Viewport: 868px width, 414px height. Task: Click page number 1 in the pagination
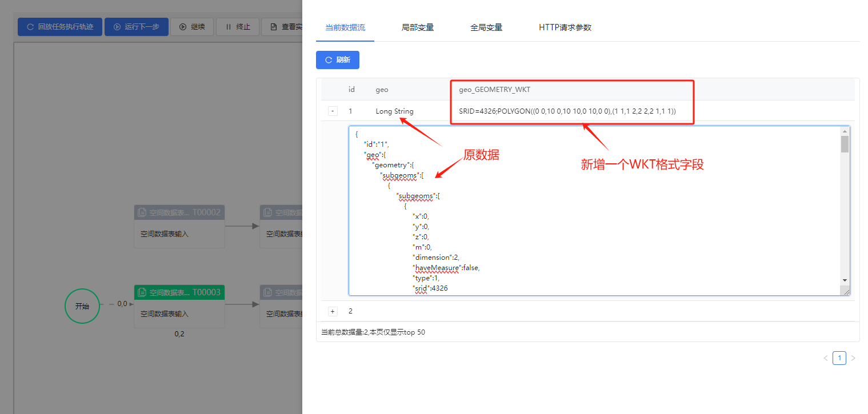pyautogui.click(x=839, y=358)
